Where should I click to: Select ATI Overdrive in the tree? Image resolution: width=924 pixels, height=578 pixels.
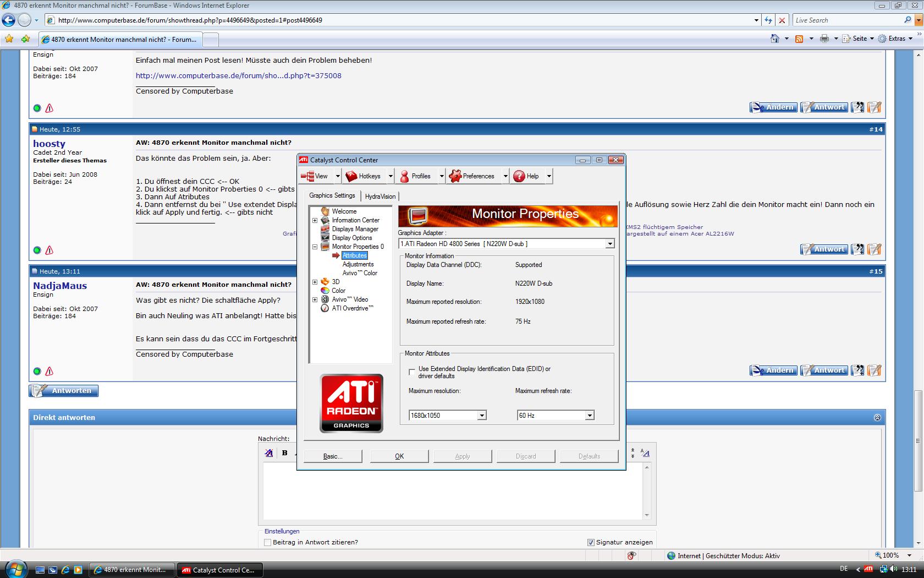coord(352,308)
